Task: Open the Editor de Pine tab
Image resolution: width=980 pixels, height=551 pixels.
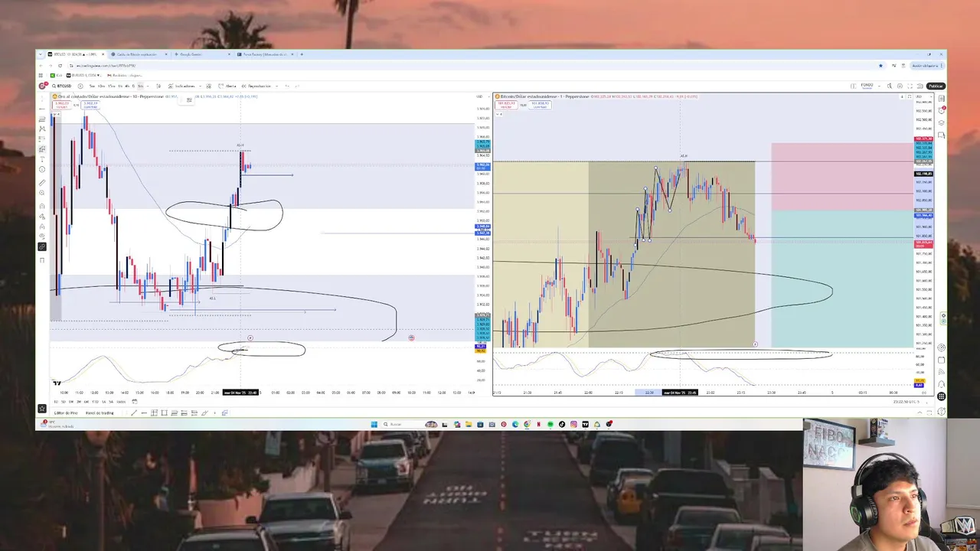Action: point(66,413)
